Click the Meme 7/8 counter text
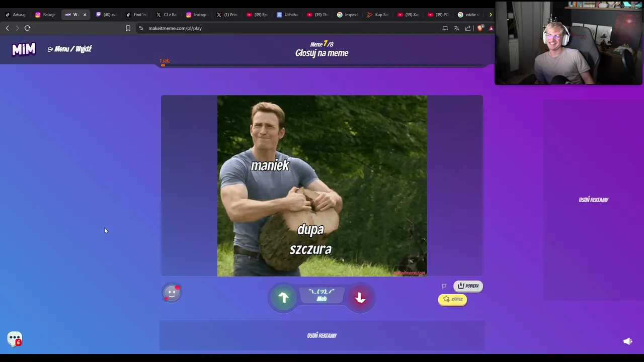 tap(322, 44)
